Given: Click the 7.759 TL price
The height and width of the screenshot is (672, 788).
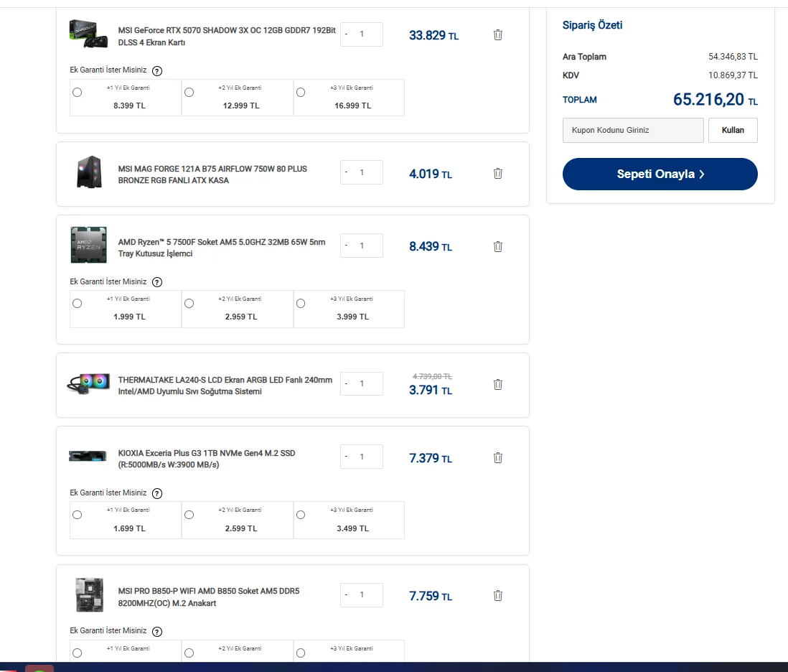Looking at the screenshot, I should (x=431, y=596).
